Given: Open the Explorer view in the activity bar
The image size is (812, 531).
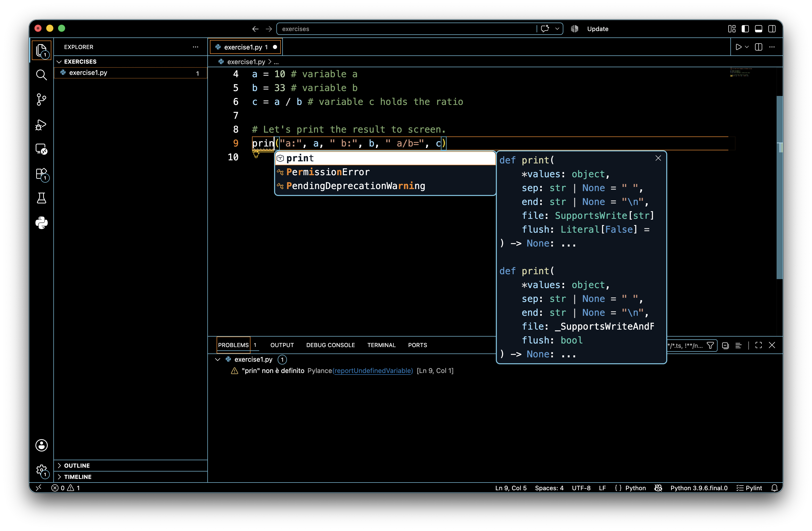Looking at the screenshot, I should coord(42,50).
